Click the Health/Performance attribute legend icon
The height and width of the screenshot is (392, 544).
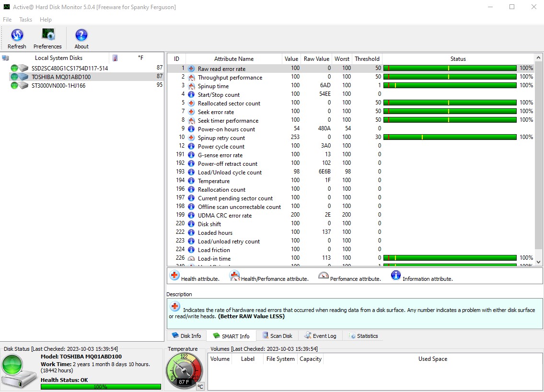234,276
